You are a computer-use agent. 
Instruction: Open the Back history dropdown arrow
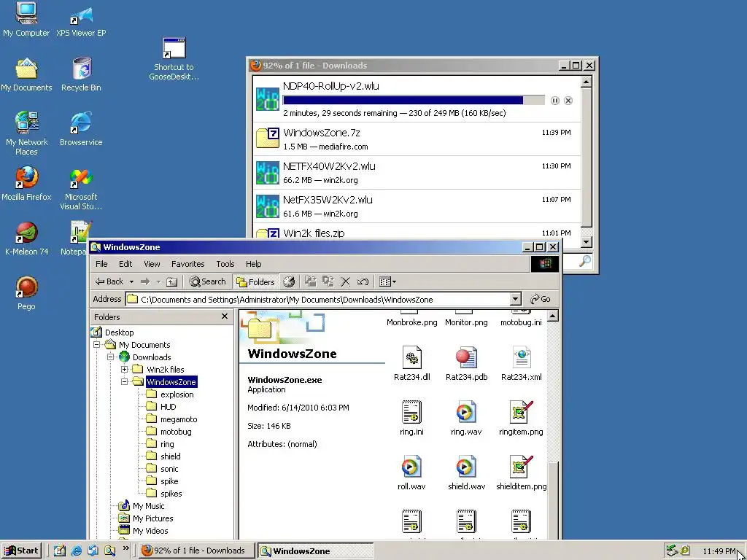[131, 281]
